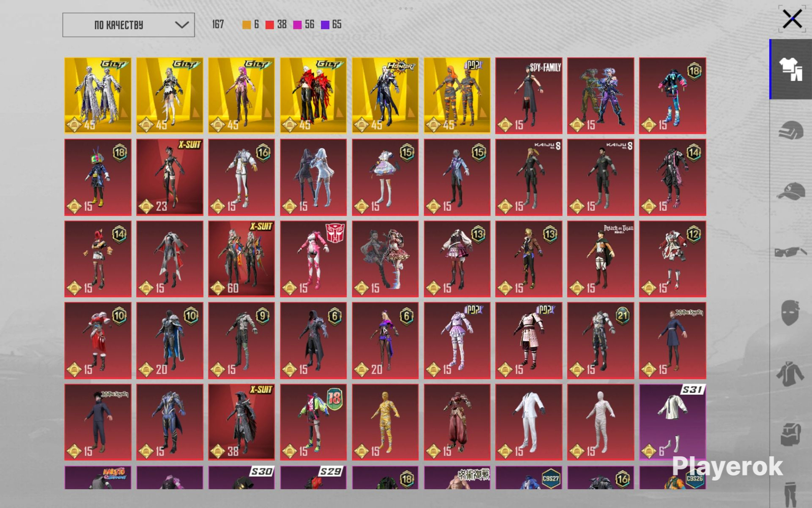
Task: Select the Gilt silver pair outfit
Action: (x=97, y=96)
